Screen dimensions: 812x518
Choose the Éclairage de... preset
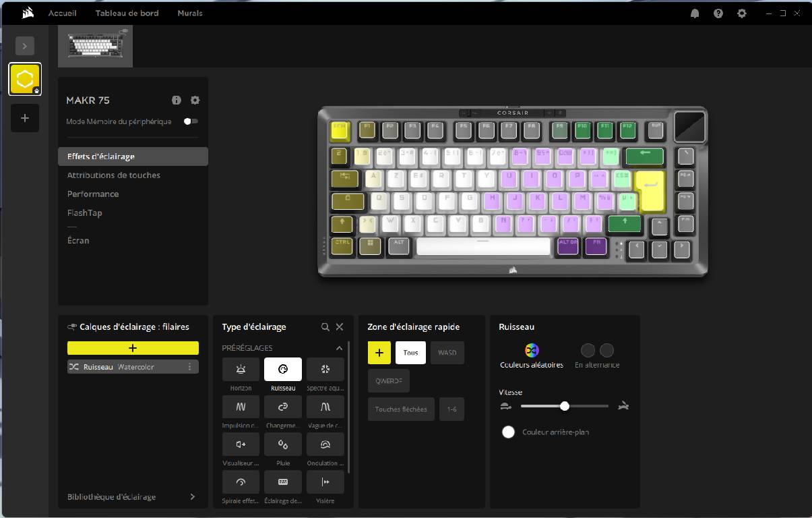click(283, 482)
